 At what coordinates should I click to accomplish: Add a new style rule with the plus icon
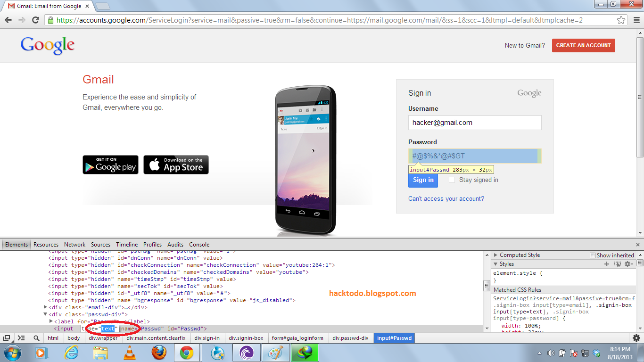tap(607, 264)
